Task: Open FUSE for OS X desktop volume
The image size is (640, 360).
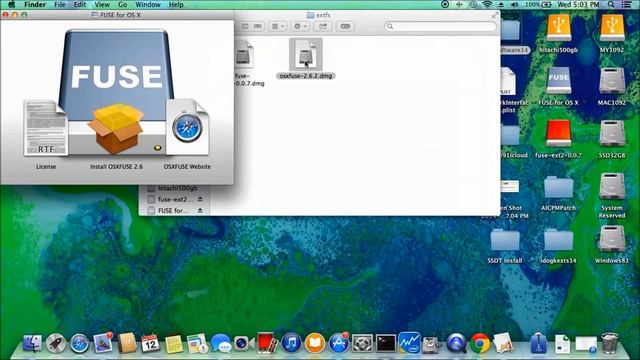Action: pos(558,80)
